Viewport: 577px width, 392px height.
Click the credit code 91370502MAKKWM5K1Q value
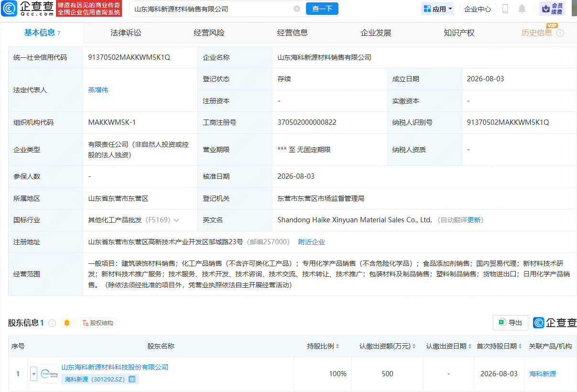tap(129, 57)
